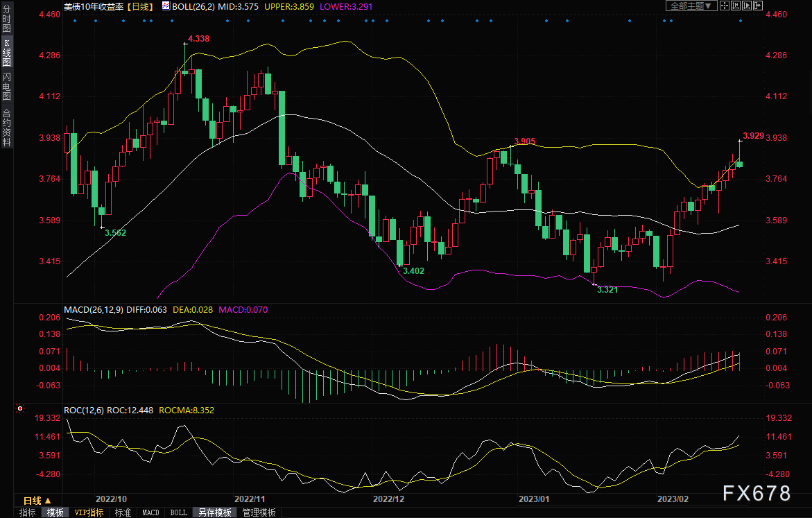Expand the 日线 period selector

pyautogui.click(x=37, y=501)
